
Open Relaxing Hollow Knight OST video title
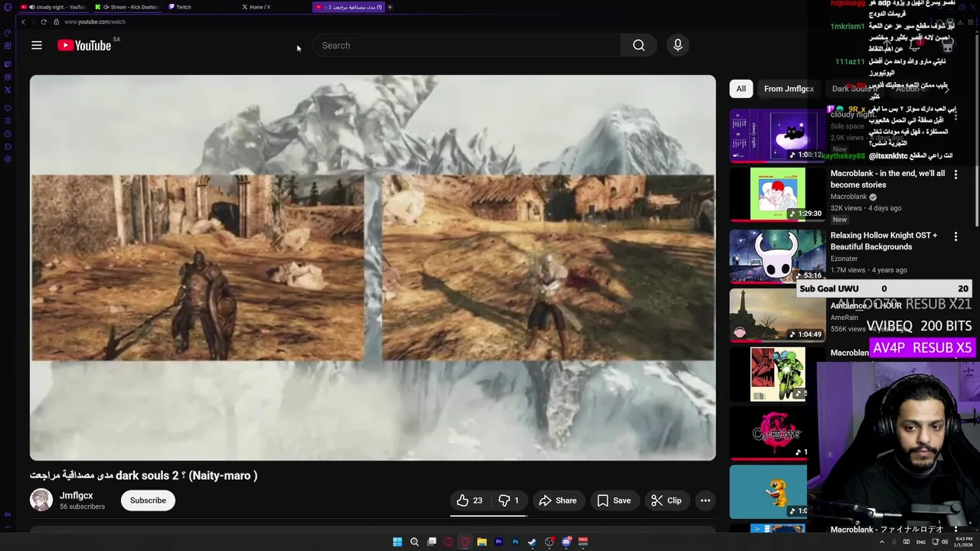(884, 241)
